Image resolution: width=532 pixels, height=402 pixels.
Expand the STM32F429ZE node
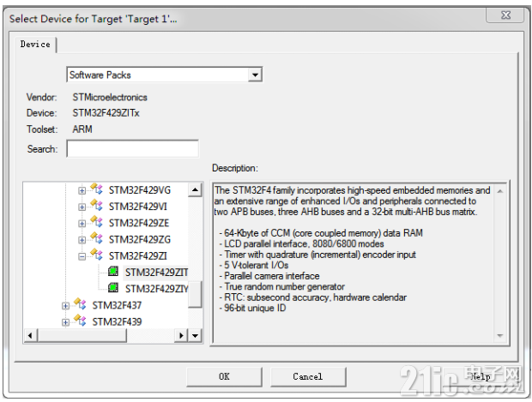[82, 224]
